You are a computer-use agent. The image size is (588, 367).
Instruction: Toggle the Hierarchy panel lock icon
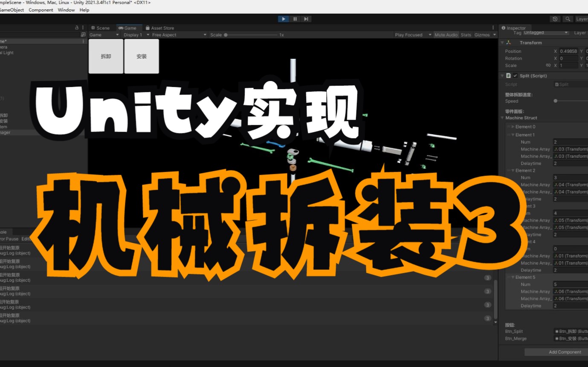(77, 27)
